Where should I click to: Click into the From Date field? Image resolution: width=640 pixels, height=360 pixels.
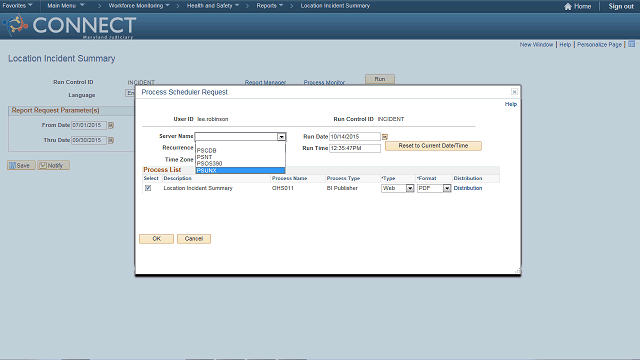pos(89,125)
